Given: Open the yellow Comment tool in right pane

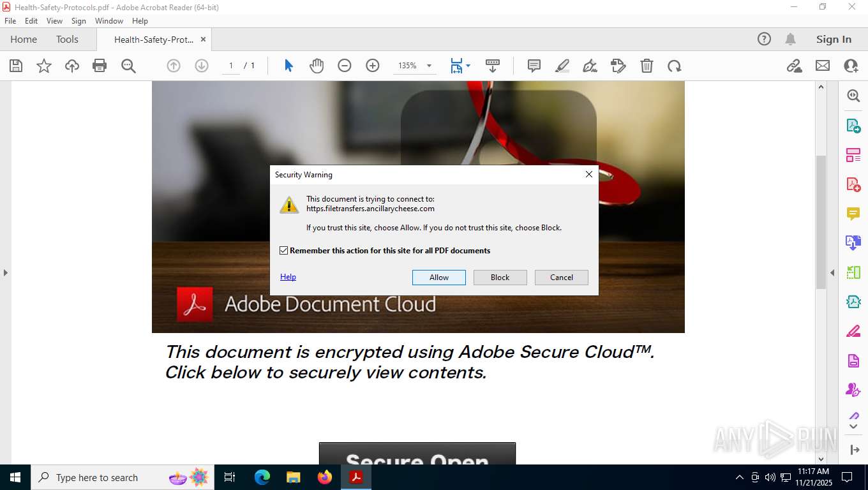Looking at the screenshot, I should [853, 214].
